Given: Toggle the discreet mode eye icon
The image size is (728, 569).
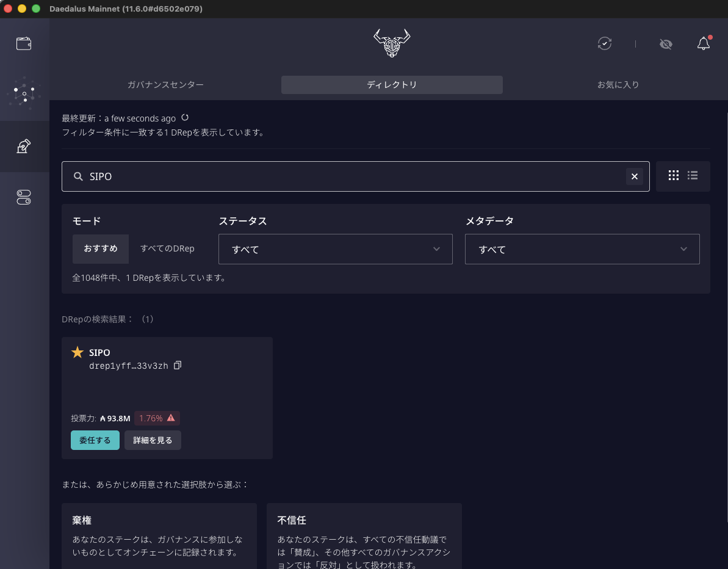Looking at the screenshot, I should pyautogui.click(x=666, y=44).
